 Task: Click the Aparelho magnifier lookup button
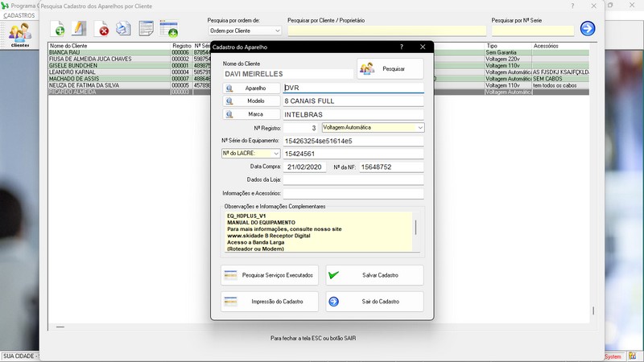[251, 88]
